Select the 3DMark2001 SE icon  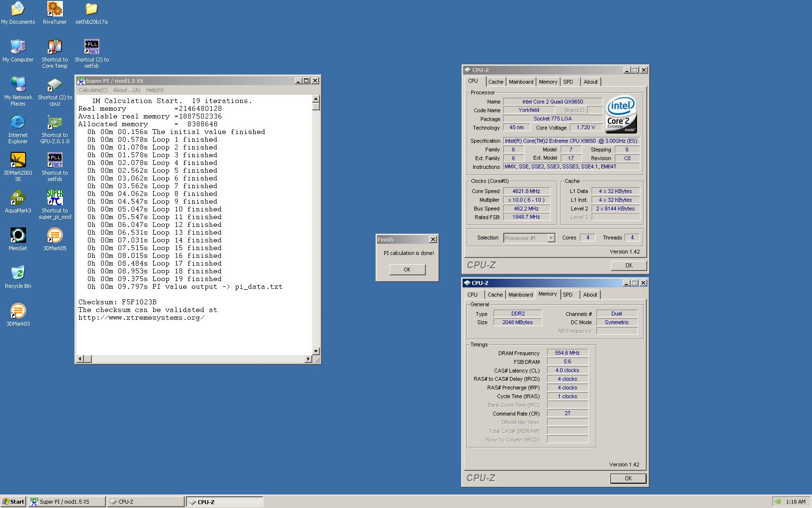click(x=18, y=167)
